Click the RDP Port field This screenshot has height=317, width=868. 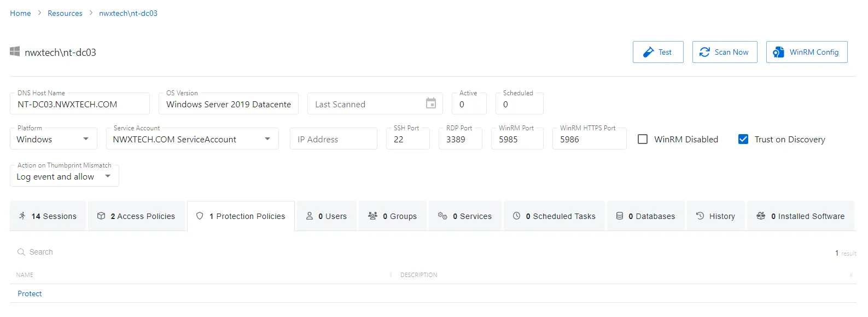click(461, 139)
